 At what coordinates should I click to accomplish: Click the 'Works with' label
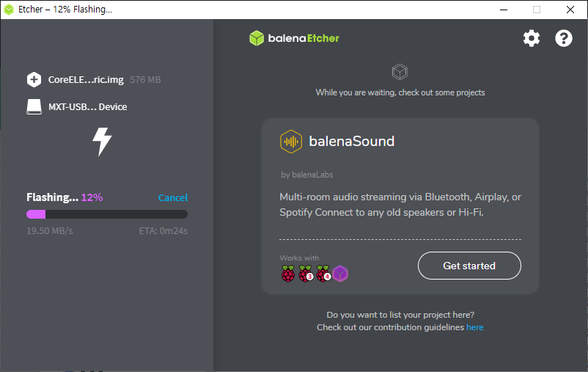point(299,258)
